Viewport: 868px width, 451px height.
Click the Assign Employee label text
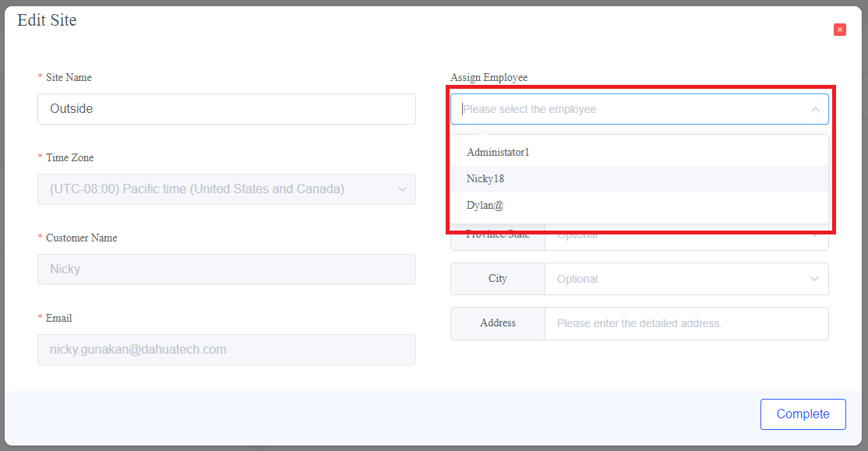point(489,77)
